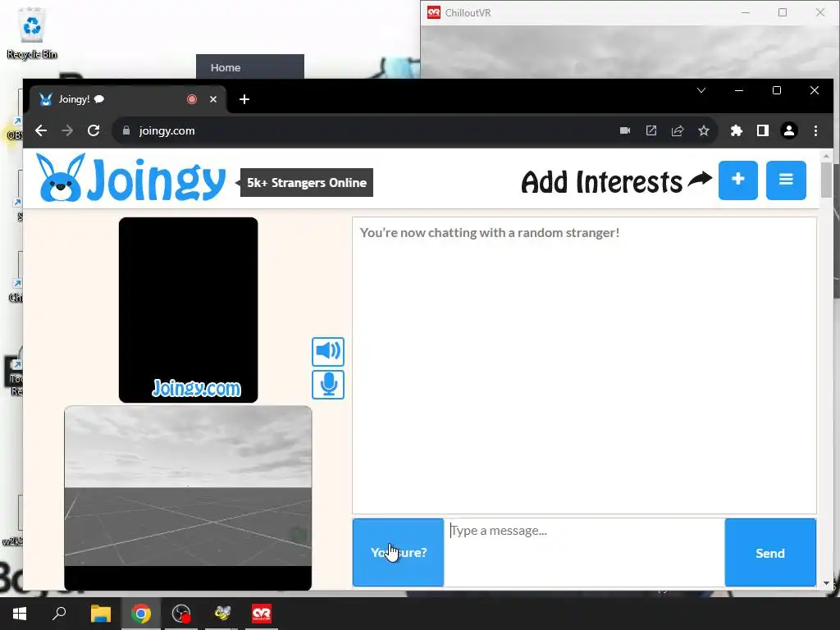840x630 pixels.
Task: Toggle the speaker volume button on Joingy
Action: coord(328,351)
